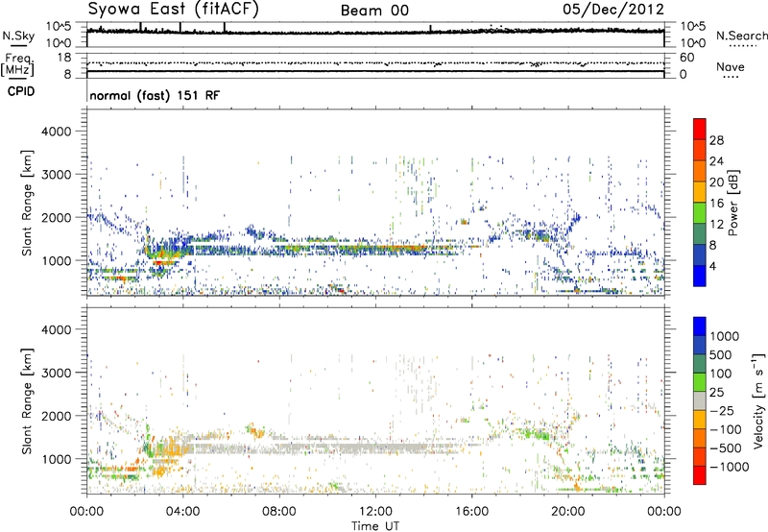Click the '12:00' time tick label
The height and width of the screenshot is (532, 768).
(375, 512)
